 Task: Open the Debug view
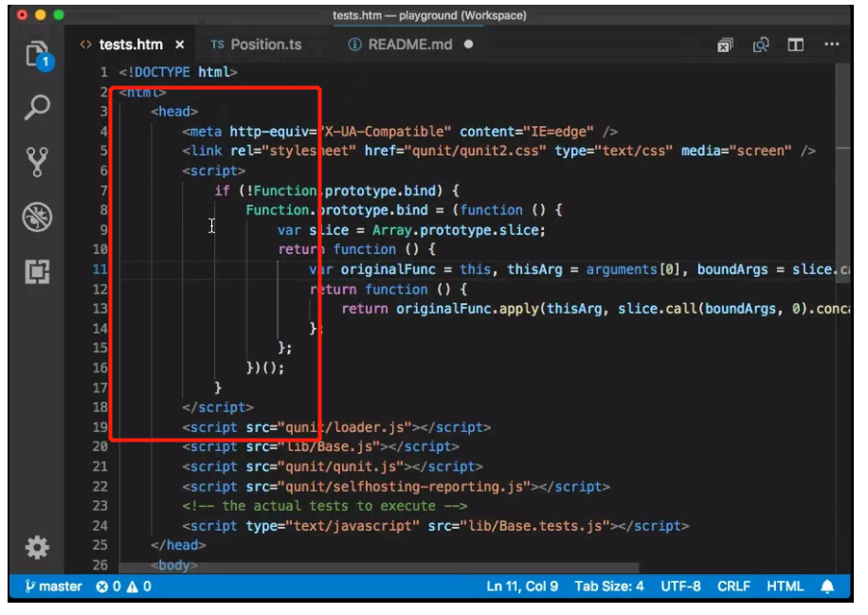click(37, 216)
